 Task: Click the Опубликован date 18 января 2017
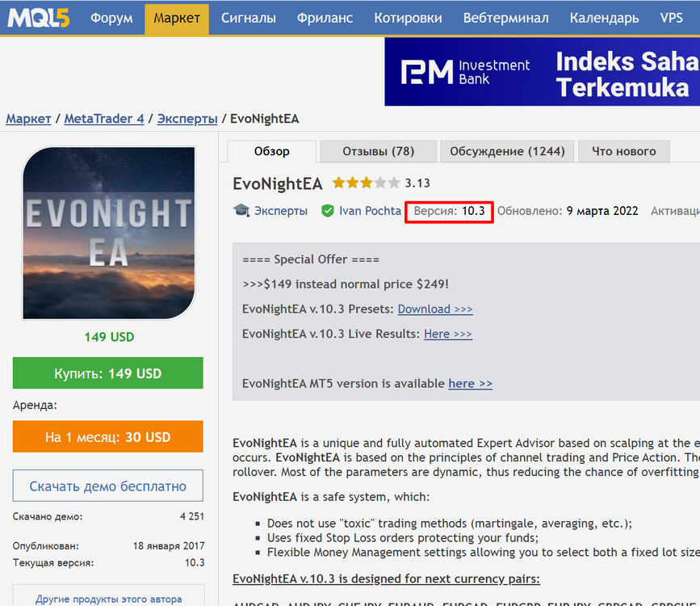click(x=169, y=546)
